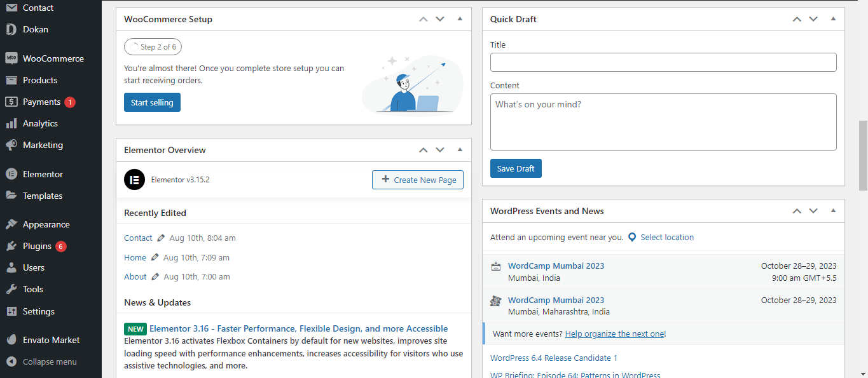
Task: Open the Home page link under Recently Edited
Action: [135, 257]
